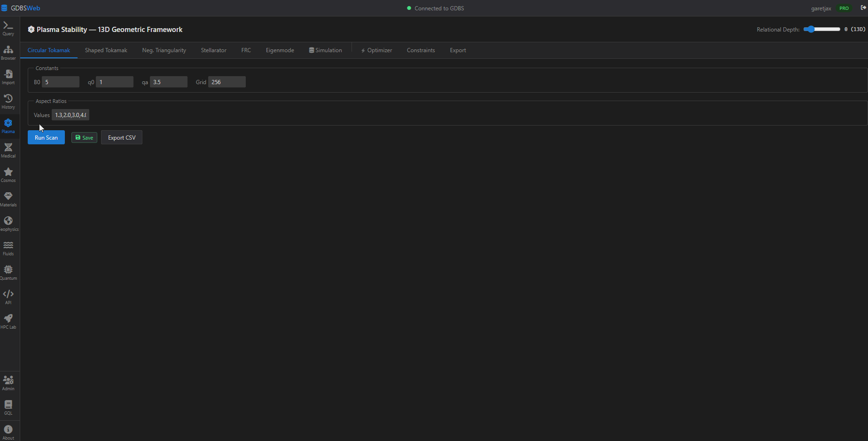Switch to the Shaped Tokamak tab

point(106,50)
